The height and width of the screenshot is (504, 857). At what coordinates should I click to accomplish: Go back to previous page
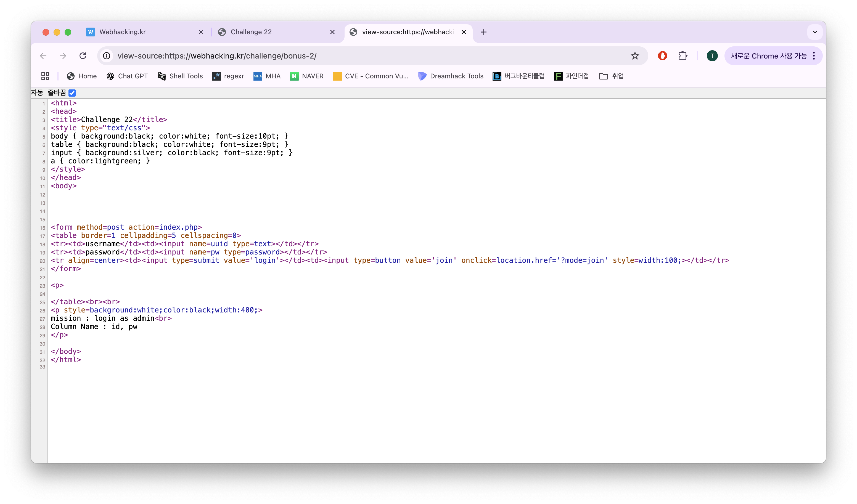click(43, 56)
